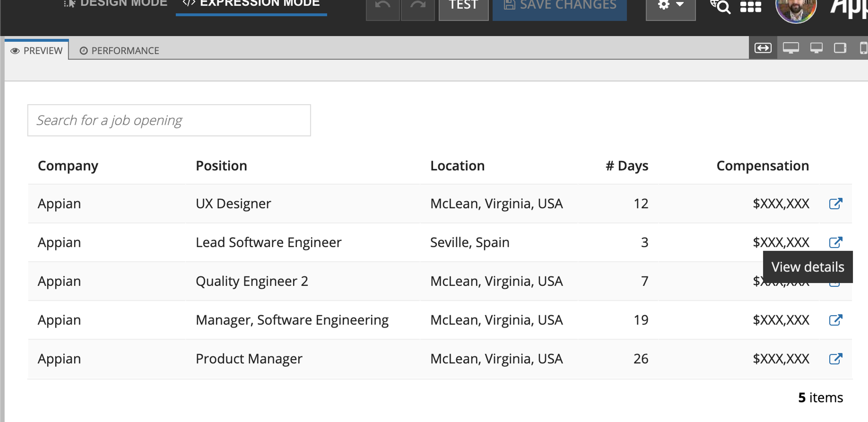Open the Performance tab
Screen dimensions: 868x422
[119, 51]
